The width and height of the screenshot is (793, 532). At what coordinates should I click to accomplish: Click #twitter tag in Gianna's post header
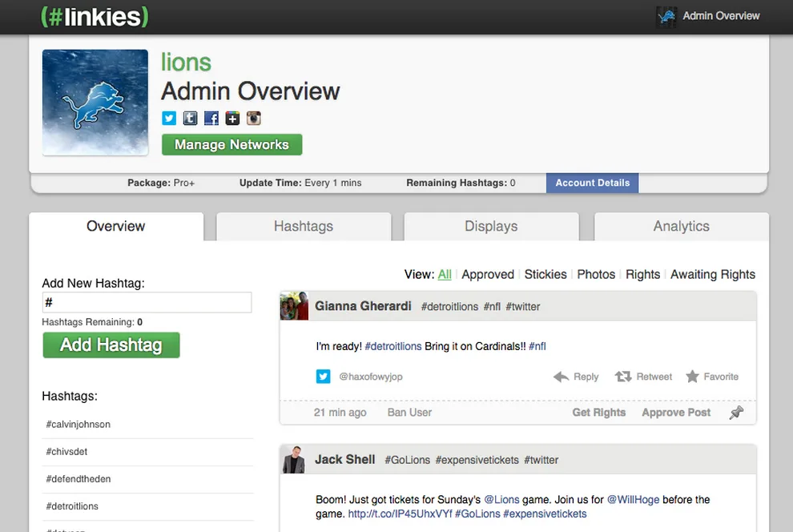click(x=523, y=306)
